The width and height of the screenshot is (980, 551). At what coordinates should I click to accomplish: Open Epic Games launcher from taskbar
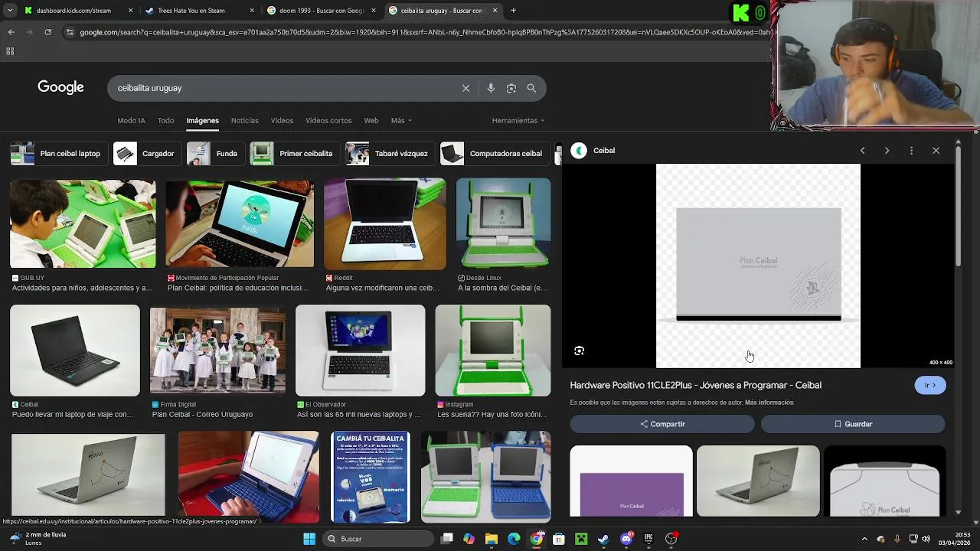click(x=648, y=539)
